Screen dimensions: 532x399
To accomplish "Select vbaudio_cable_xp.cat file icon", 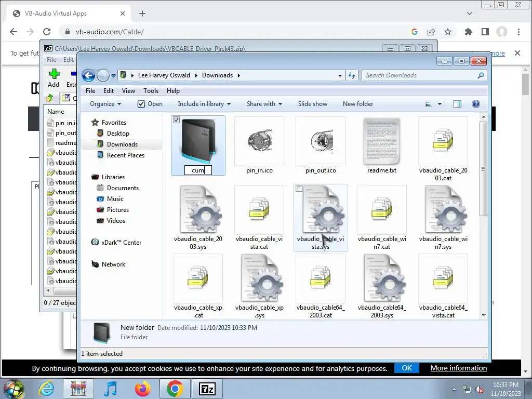I will (198, 278).
